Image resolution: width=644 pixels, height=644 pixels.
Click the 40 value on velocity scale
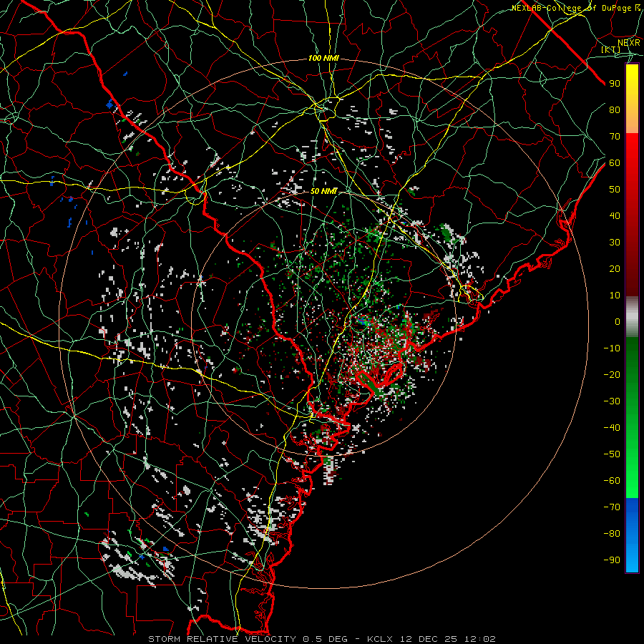[x=615, y=215]
